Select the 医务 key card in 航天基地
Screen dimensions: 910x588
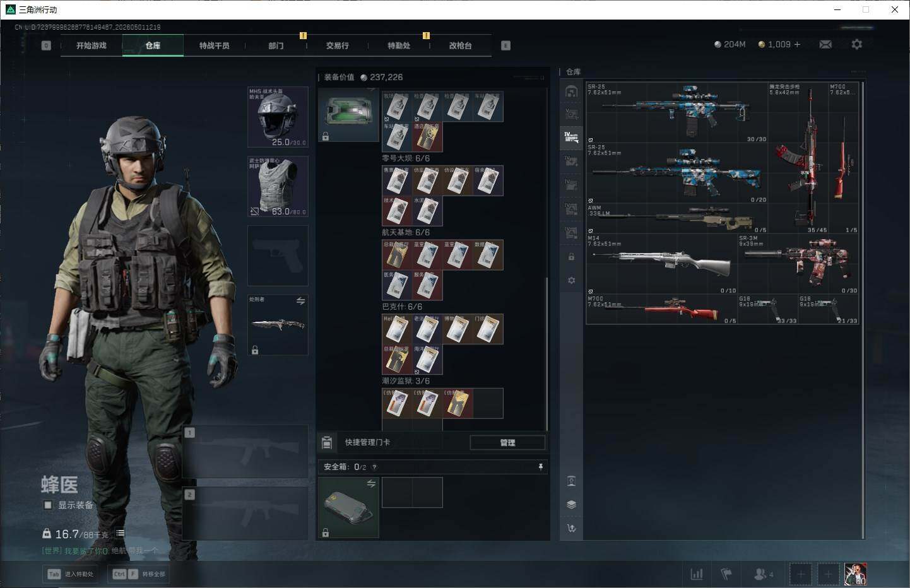397,285
